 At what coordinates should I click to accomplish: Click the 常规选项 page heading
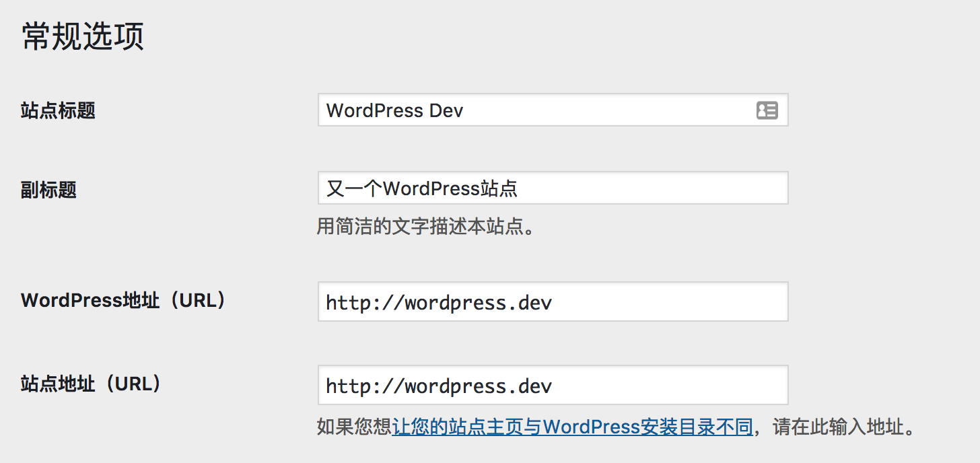tap(83, 36)
